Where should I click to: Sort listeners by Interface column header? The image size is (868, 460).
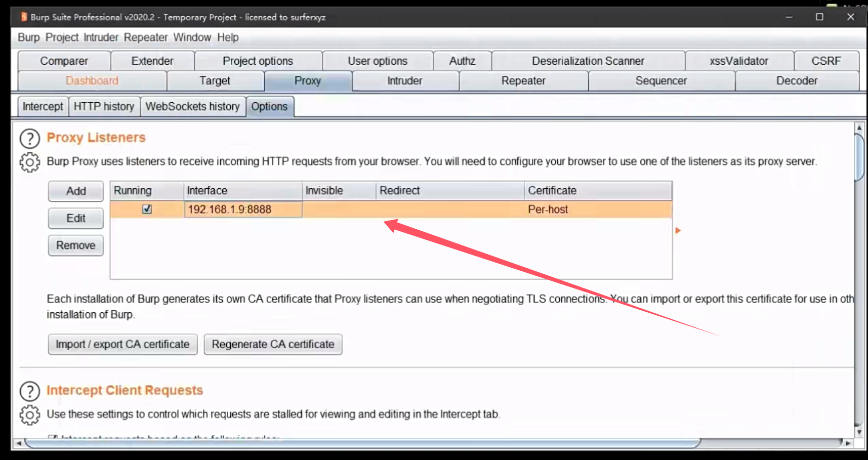[x=243, y=191]
